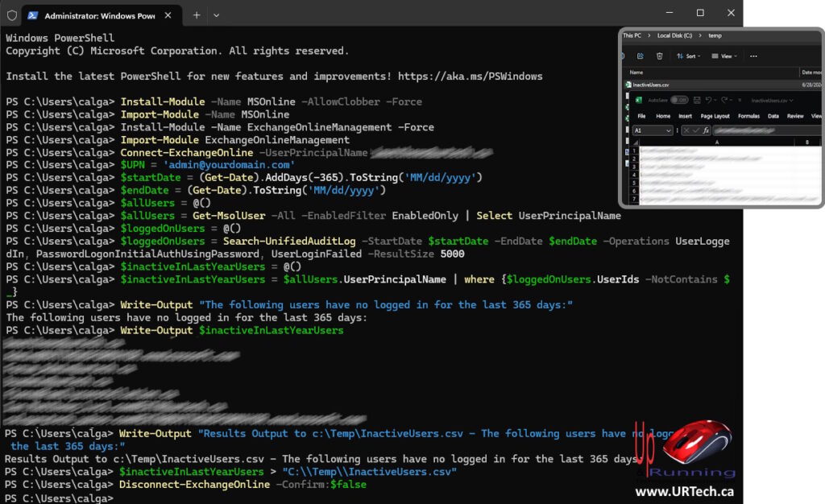Open a new terminal tab with the plus button
825x504 pixels.
pyautogui.click(x=197, y=14)
